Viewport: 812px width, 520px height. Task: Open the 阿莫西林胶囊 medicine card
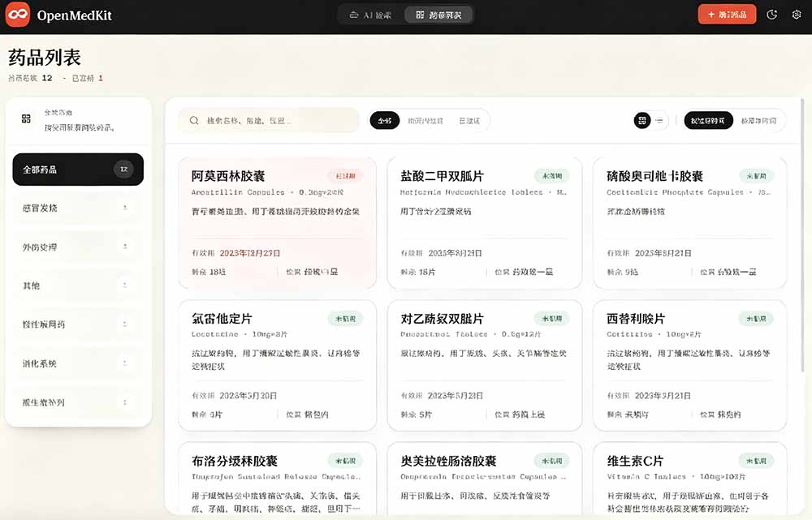click(x=277, y=223)
